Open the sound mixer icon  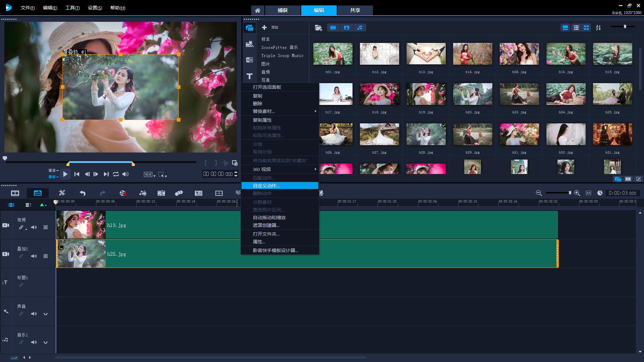pos(143,193)
